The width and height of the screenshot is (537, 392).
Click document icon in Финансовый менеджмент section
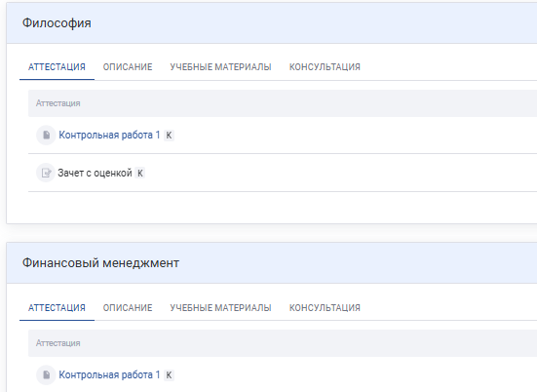point(46,374)
